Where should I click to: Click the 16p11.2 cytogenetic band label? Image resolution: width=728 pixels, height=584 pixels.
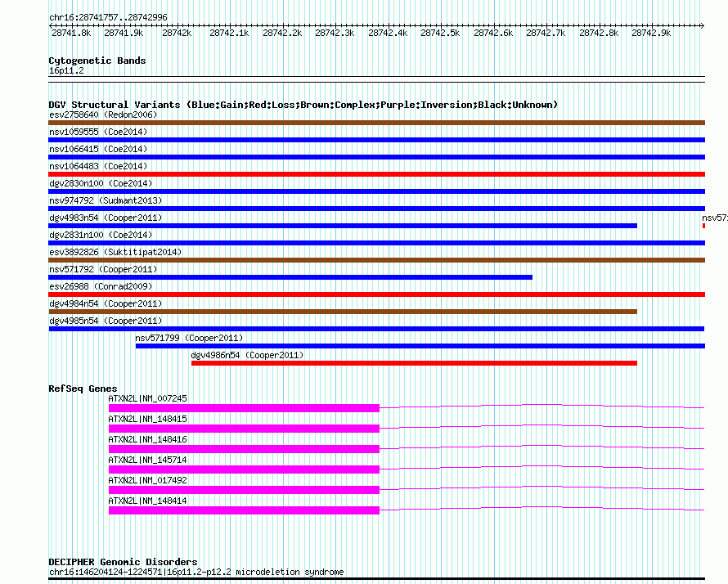pos(66,70)
